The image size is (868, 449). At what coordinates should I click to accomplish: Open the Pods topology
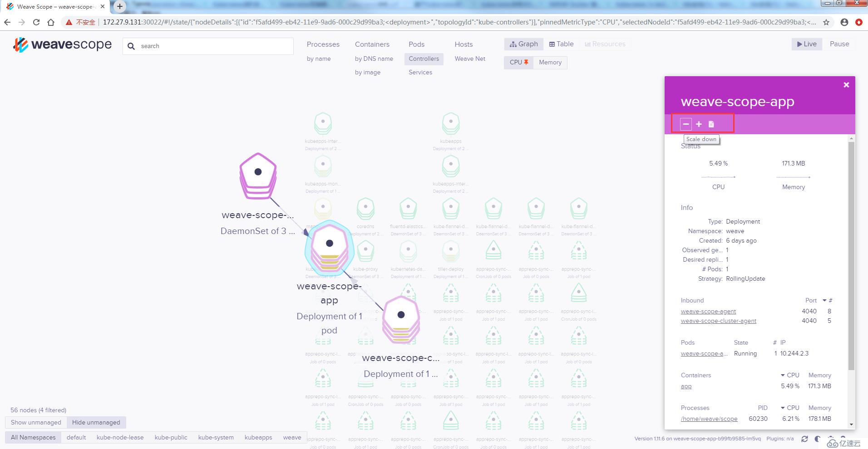pos(416,44)
